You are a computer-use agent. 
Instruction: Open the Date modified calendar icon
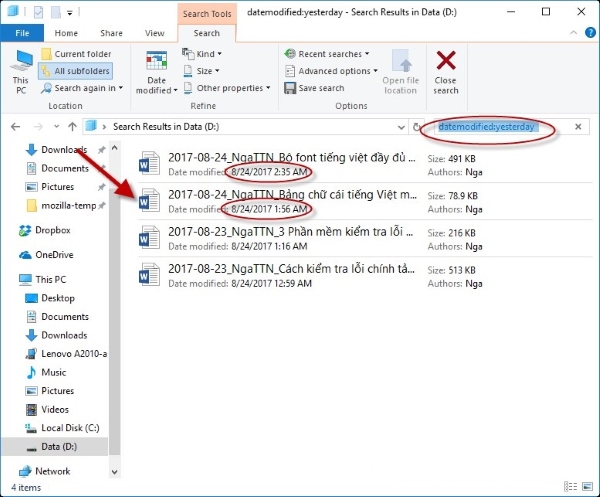pos(156,62)
